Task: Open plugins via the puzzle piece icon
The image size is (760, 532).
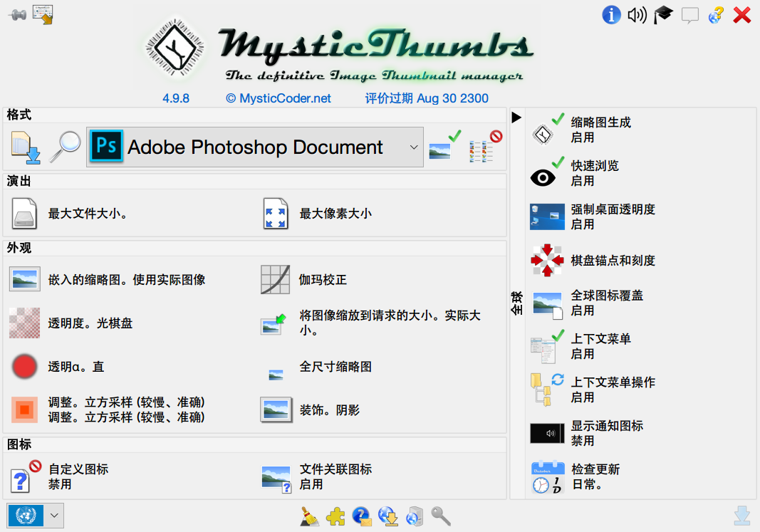Action: [335, 517]
